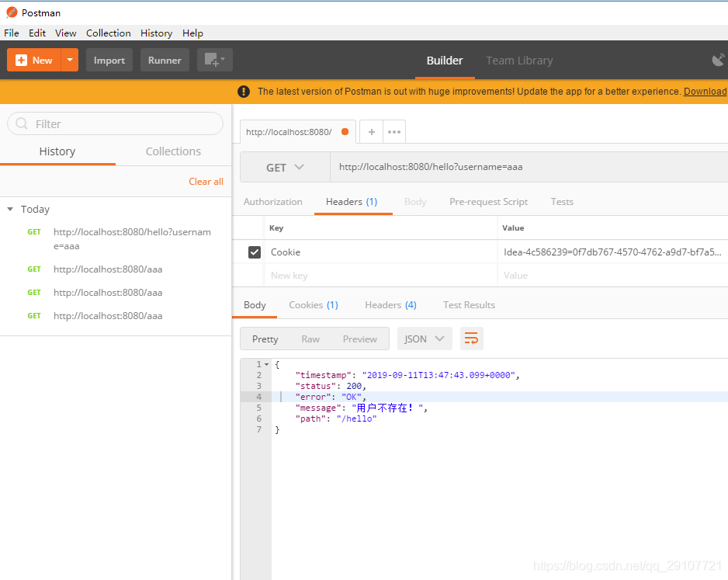Uncheck the Cookie header checkbox

click(255, 252)
